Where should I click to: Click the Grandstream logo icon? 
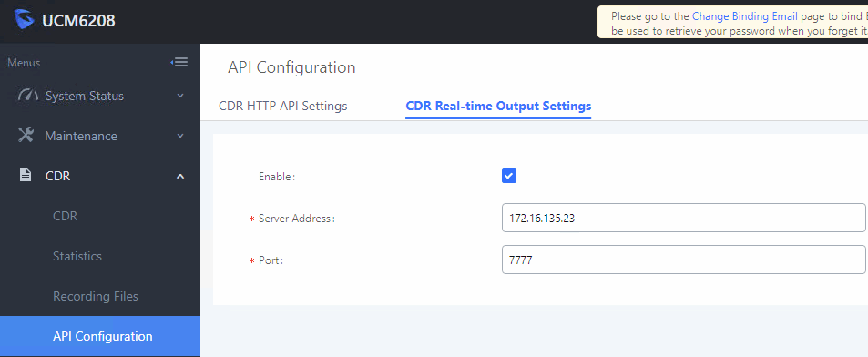tap(25, 21)
